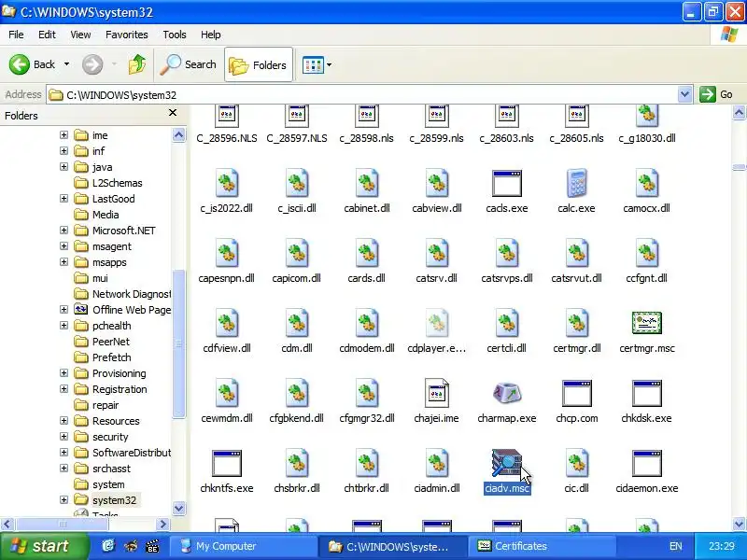
Task: Select the cacls.exe file icon
Action: [x=506, y=183]
